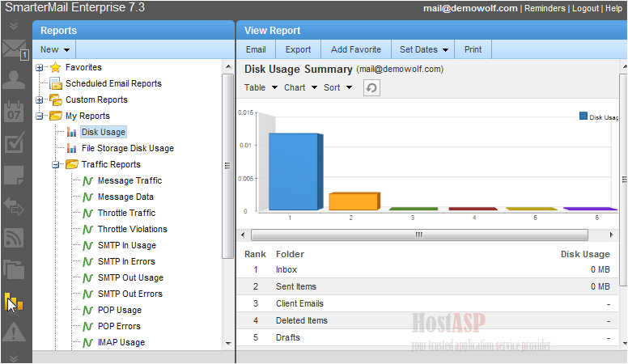Image resolution: width=628 pixels, height=364 pixels.
Task: Click reports tree scroll up arrow
Action: point(228,66)
